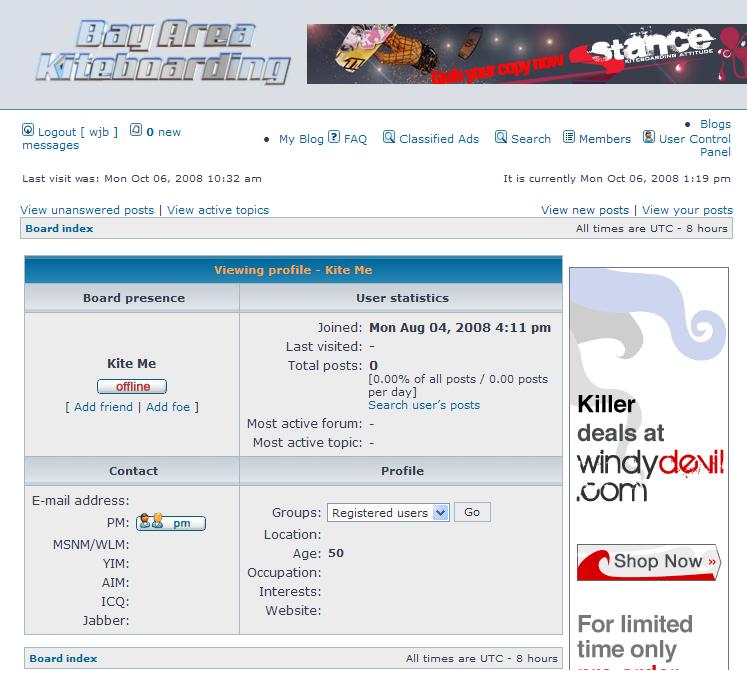Open the Registered users groups dropdown
This screenshot has width=747, height=690.
(x=389, y=512)
